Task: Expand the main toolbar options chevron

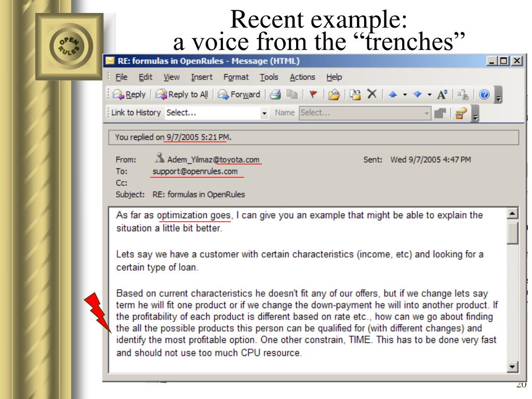Action: pos(498,95)
